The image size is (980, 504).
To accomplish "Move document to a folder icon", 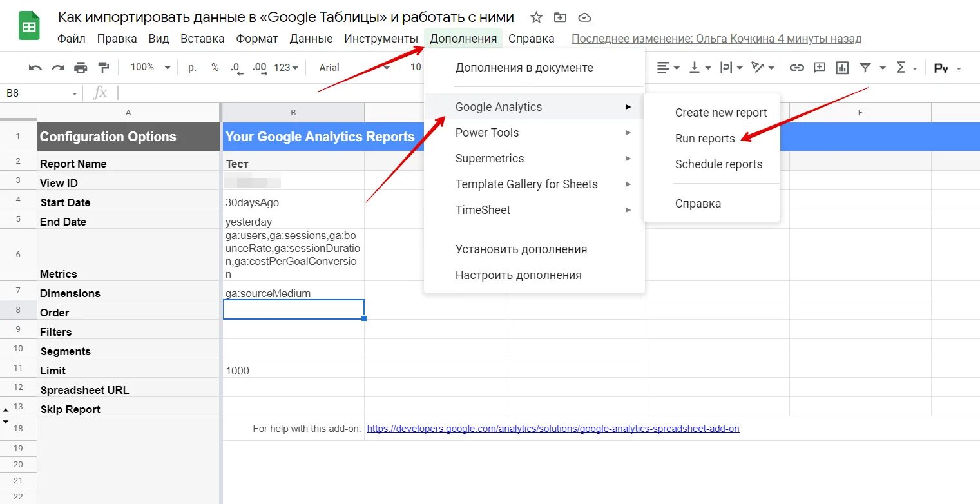I will (561, 17).
